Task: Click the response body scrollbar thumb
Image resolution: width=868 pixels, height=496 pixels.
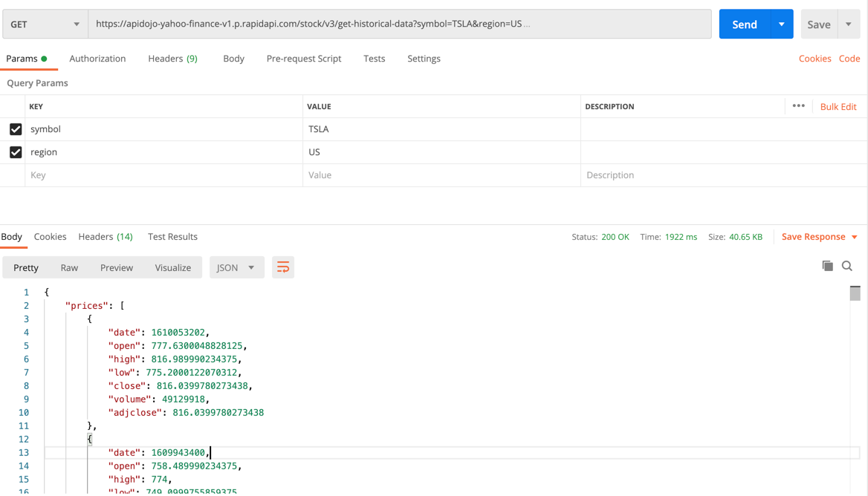Action: tap(855, 293)
